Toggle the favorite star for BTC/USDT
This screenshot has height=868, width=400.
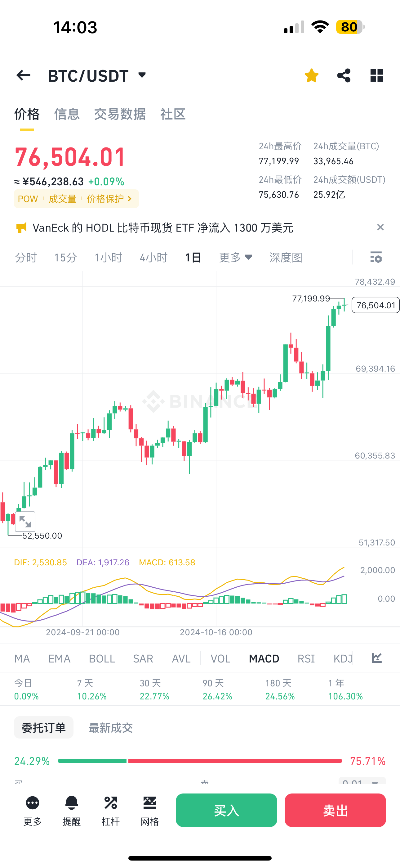click(311, 75)
